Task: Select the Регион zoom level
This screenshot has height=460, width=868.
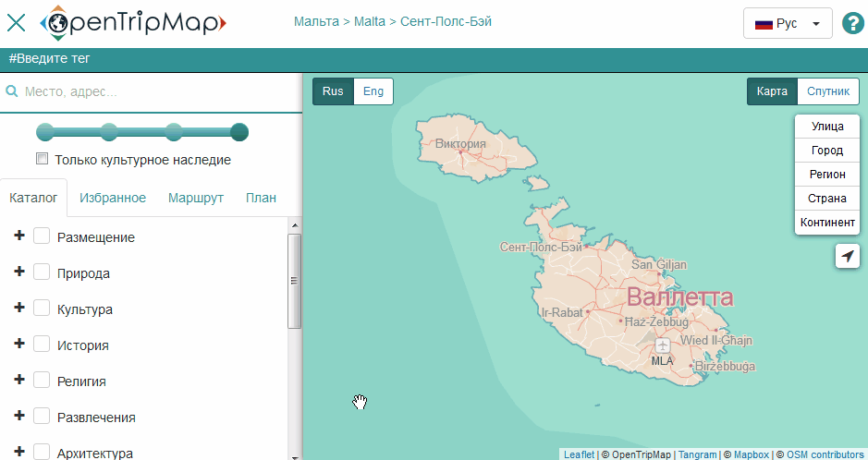Action: pyautogui.click(x=827, y=175)
